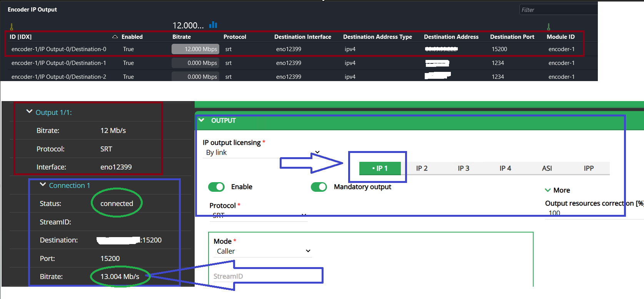This screenshot has width=644, height=299.
Task: Click the StreamID label under Connection 1
Action: (x=55, y=222)
